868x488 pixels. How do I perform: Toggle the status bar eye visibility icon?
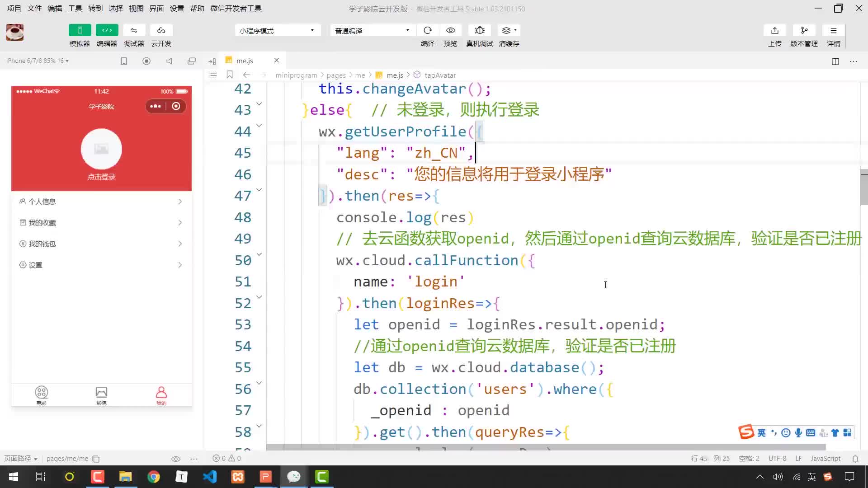point(176,459)
